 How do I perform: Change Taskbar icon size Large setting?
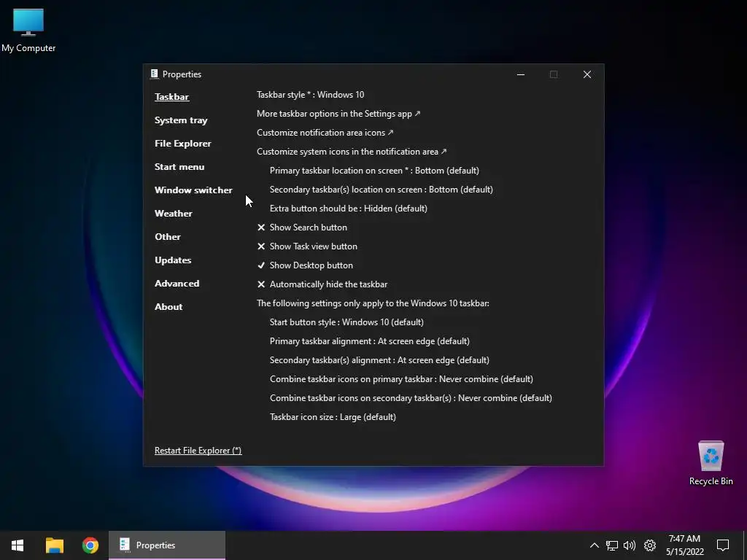tap(333, 417)
